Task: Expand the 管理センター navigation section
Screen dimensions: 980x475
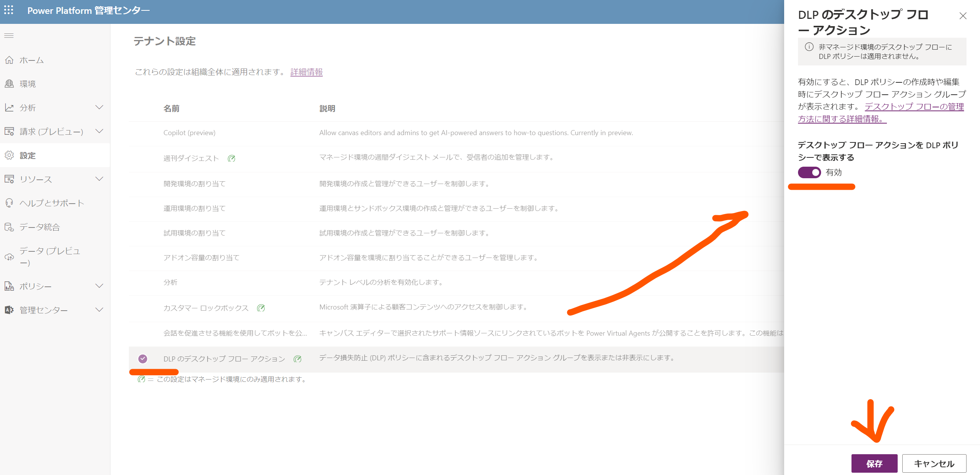Action: [x=100, y=309]
